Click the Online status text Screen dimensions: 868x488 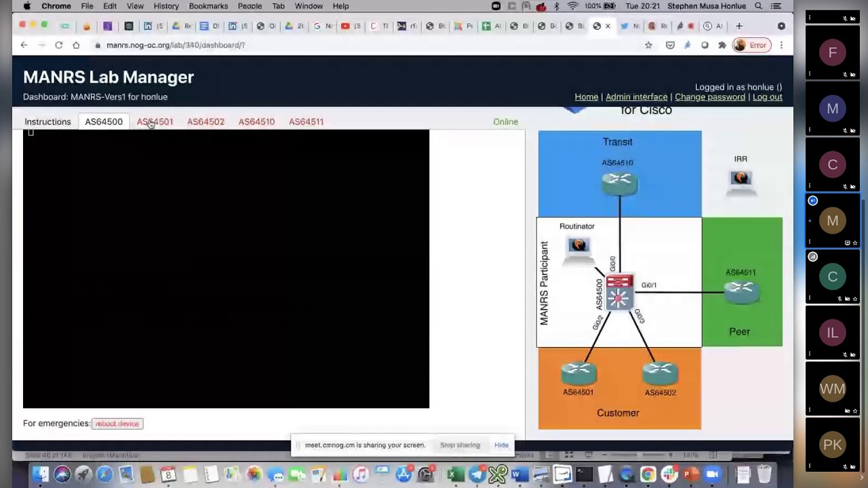pos(505,121)
